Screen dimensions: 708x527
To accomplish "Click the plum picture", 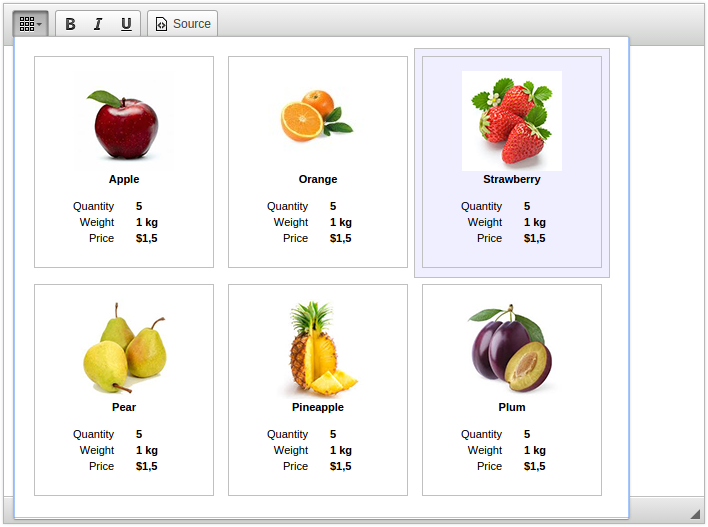I will pos(511,347).
